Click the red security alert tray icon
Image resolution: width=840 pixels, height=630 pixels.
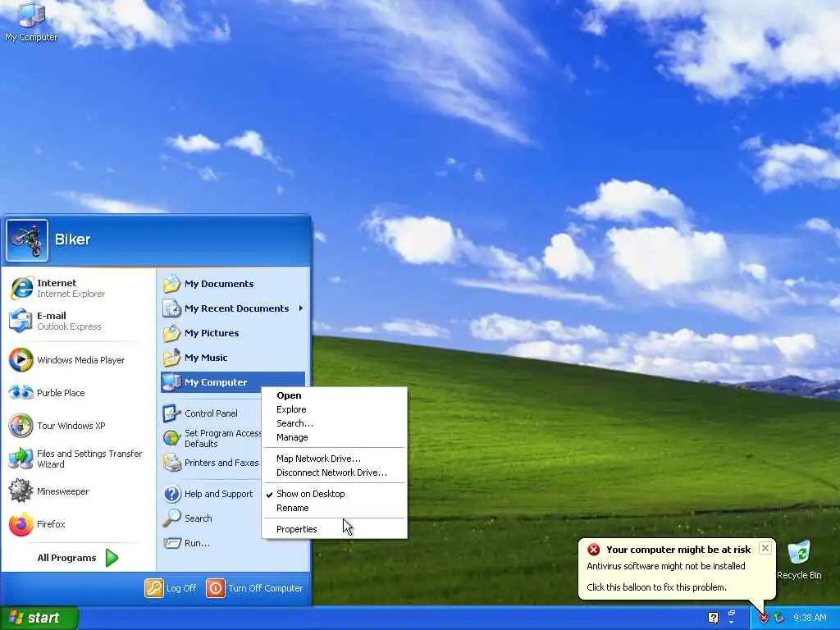(x=764, y=619)
